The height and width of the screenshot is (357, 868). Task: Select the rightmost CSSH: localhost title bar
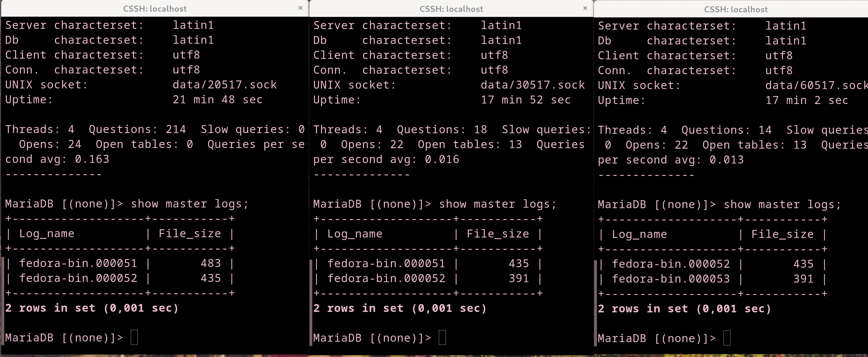point(736,10)
